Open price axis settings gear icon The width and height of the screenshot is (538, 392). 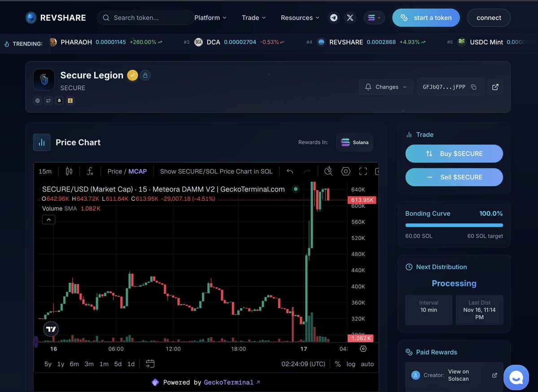coord(363,349)
